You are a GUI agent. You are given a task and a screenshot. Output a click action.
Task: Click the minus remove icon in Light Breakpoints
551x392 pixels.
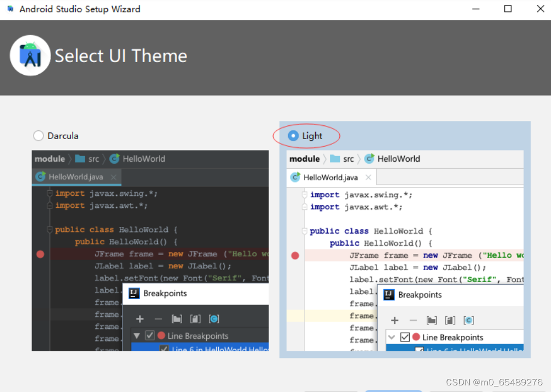[x=414, y=321]
